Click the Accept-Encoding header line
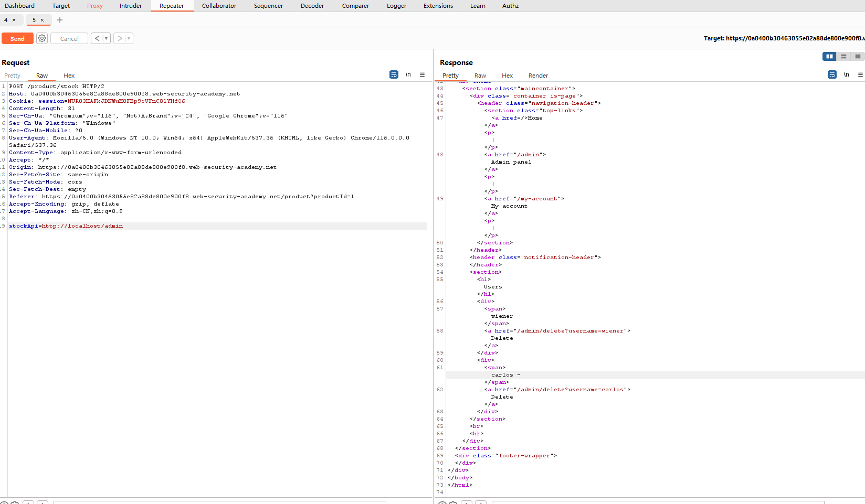 [x=64, y=204]
